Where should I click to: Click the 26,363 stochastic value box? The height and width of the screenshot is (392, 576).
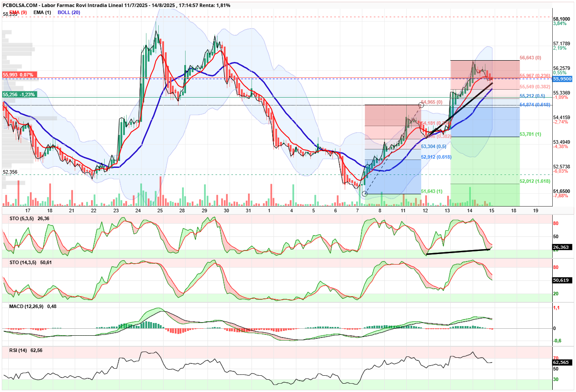tap(561, 247)
